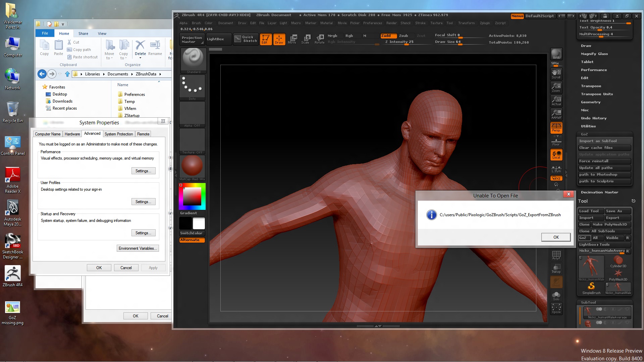The width and height of the screenshot is (644, 362).
Task: Select the Edit mode button in ZBrush
Action: click(265, 39)
